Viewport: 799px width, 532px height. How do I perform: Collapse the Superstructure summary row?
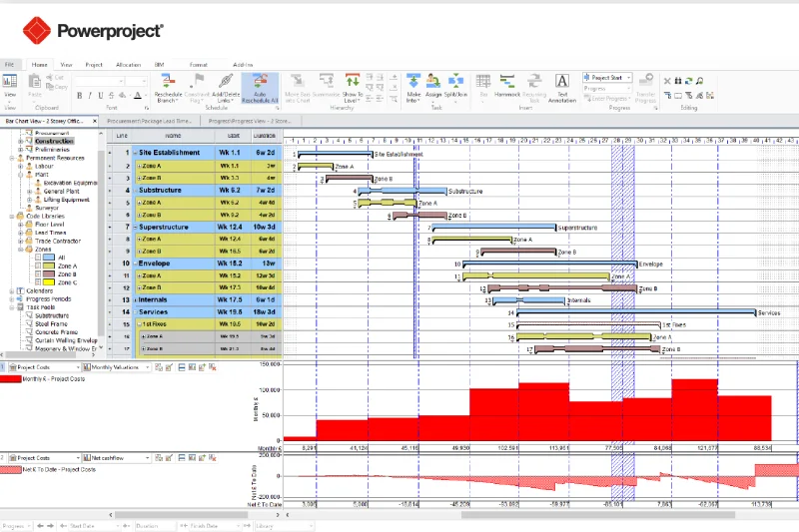[136, 227]
